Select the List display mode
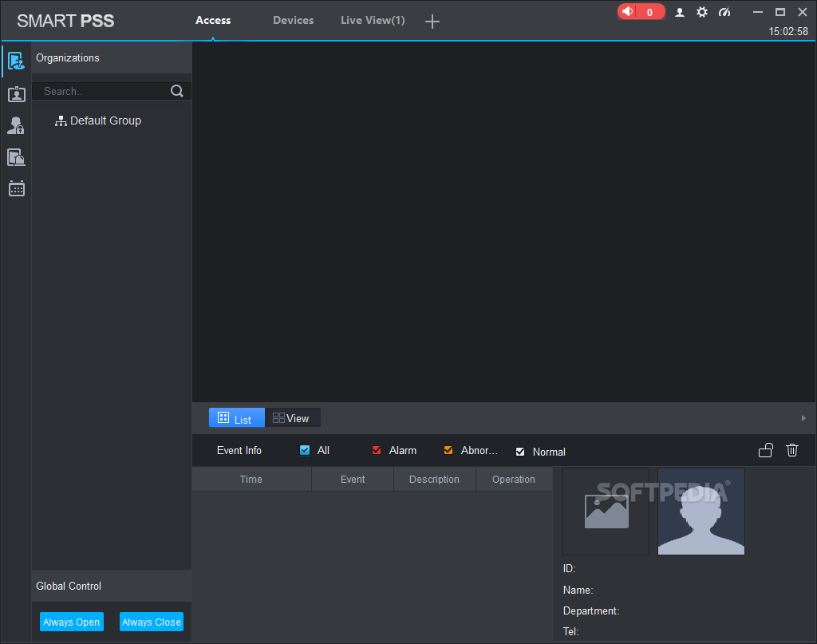The height and width of the screenshot is (644, 817). click(x=236, y=418)
